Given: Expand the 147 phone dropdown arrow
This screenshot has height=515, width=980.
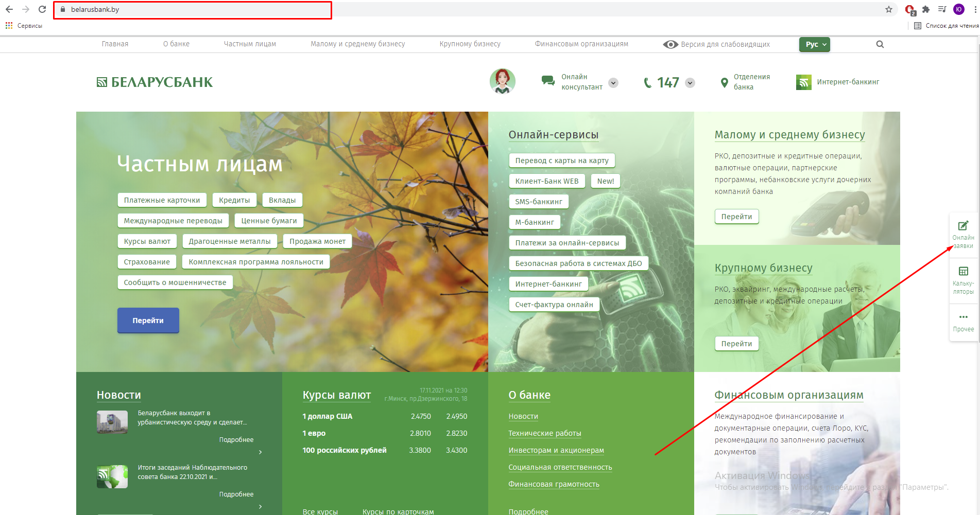Looking at the screenshot, I should click(x=691, y=82).
